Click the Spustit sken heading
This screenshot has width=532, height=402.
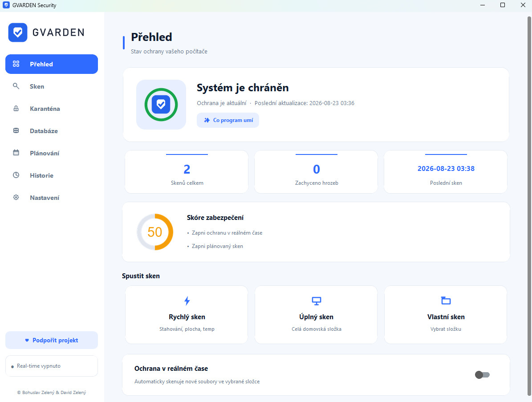pos(141,276)
